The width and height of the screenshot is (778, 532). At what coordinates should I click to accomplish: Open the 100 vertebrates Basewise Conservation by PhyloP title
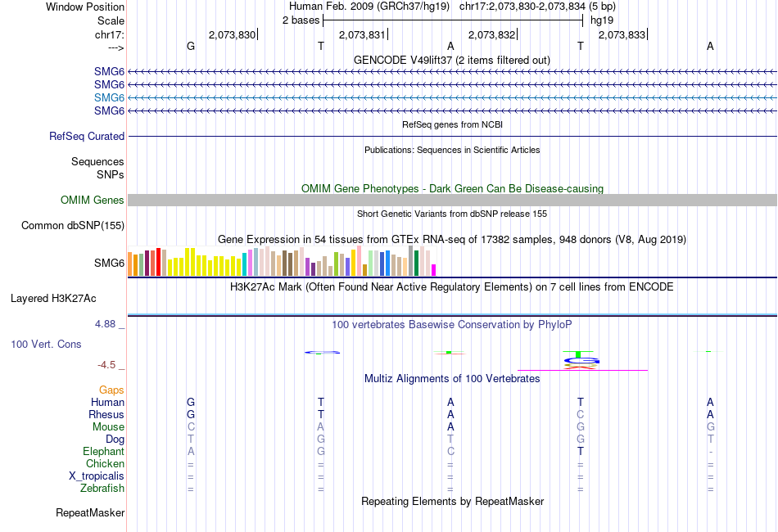click(x=451, y=325)
